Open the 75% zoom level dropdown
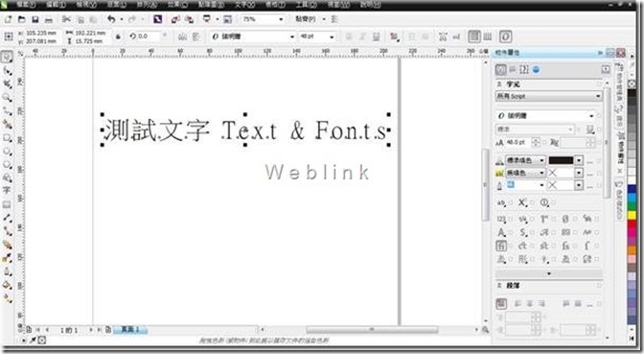 [x=282, y=19]
